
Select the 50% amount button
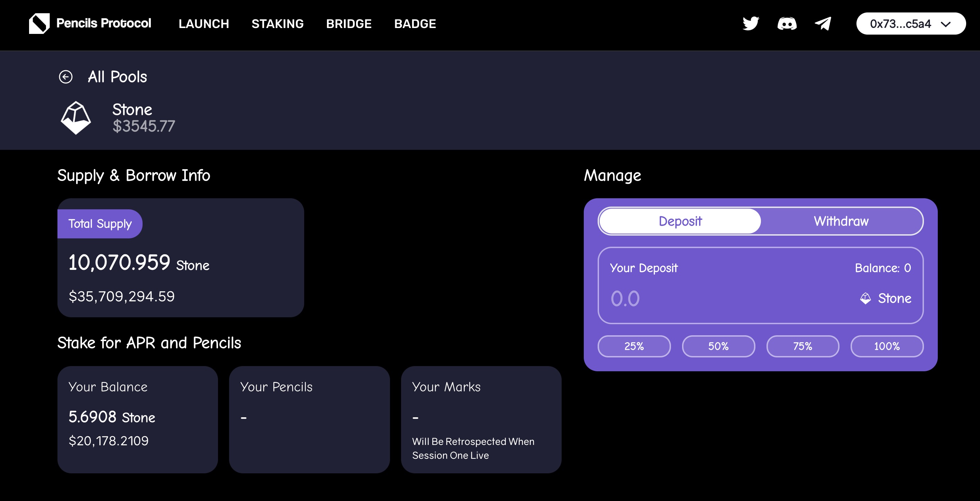718,346
